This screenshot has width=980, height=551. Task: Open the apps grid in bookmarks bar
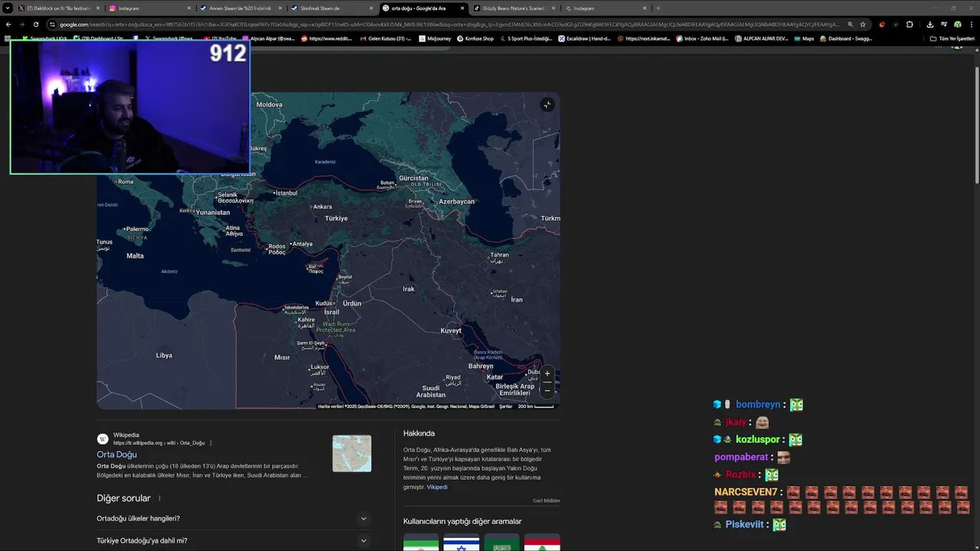(8, 38)
